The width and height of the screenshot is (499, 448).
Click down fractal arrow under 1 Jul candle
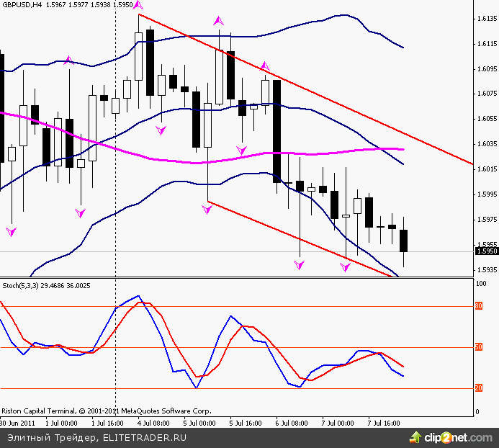coord(81,213)
